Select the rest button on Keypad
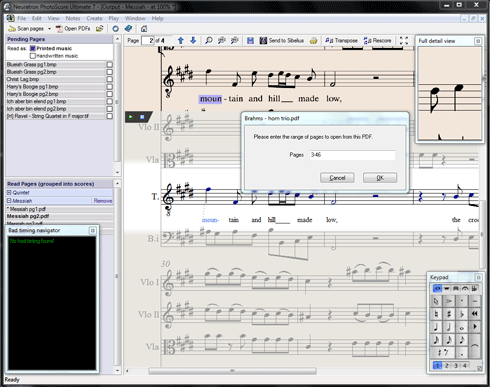This screenshot has width=490, height=387. (444, 352)
